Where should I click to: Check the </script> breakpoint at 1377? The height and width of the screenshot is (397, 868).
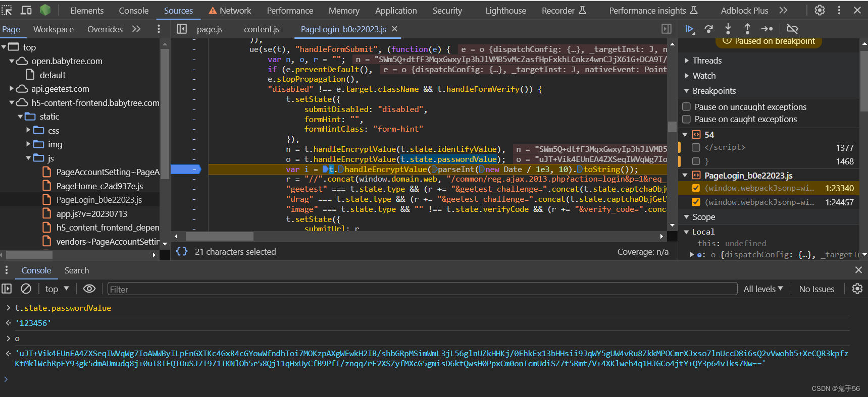tap(696, 147)
